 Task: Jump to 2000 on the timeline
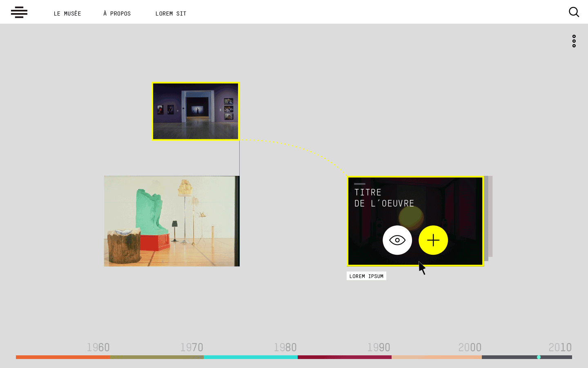(x=470, y=348)
